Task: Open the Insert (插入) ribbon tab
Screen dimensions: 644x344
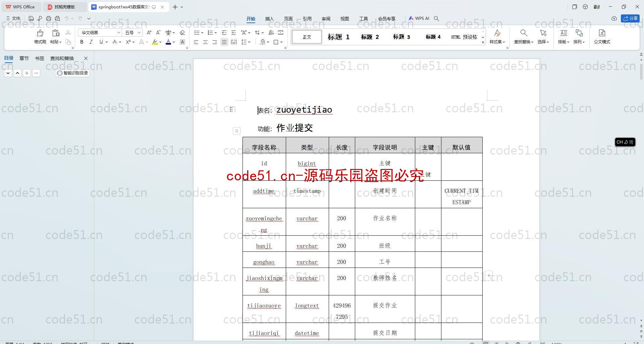Action: 269,19
